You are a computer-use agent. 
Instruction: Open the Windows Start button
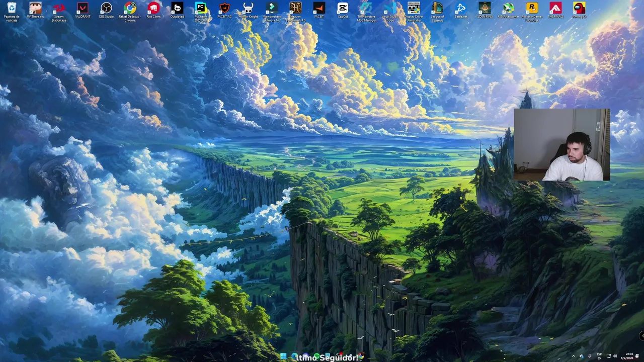click(283, 357)
